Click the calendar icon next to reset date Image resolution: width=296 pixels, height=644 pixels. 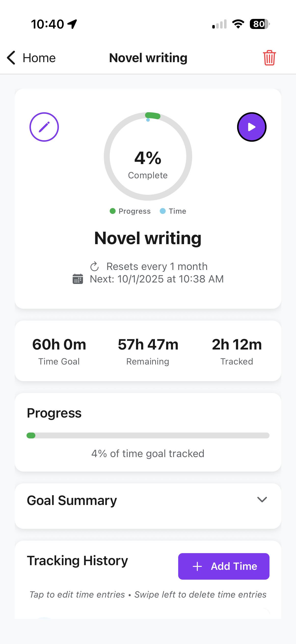click(x=78, y=279)
